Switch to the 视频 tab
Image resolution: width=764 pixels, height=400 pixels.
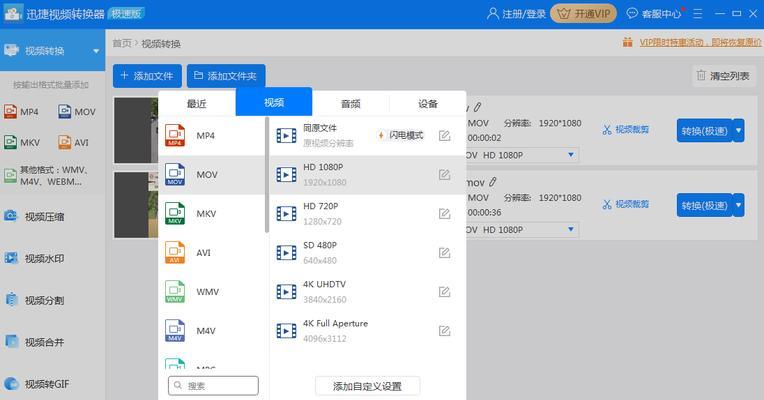click(x=274, y=102)
